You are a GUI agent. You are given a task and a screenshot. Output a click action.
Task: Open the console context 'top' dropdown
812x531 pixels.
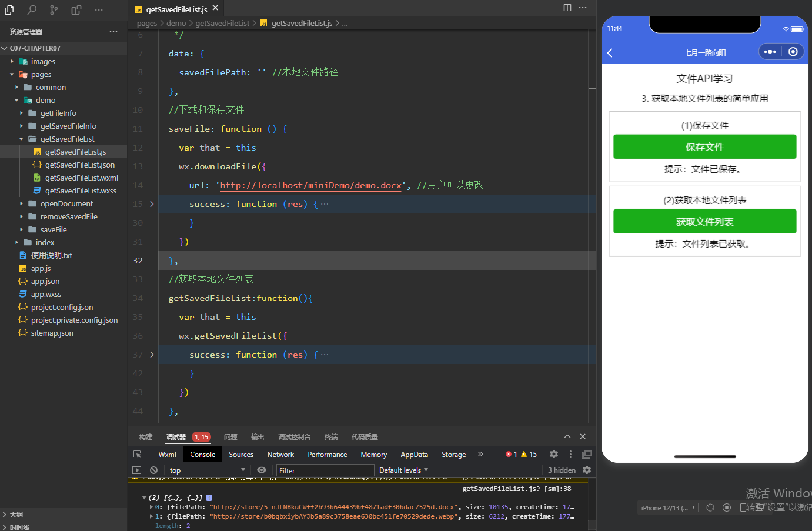(207, 470)
